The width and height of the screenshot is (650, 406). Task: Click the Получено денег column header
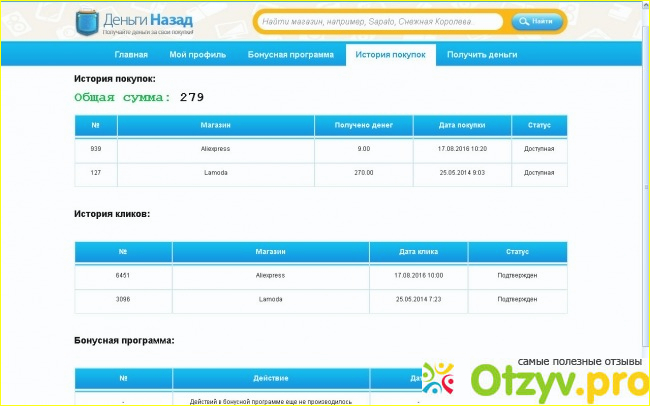click(363, 126)
